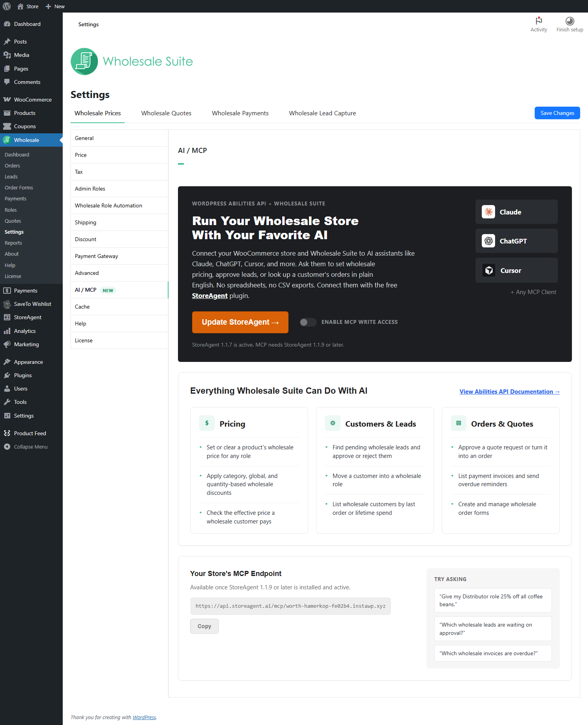Screen dimensions: 588x725
Task: Click the Store home icon
Action: (x=20, y=6)
